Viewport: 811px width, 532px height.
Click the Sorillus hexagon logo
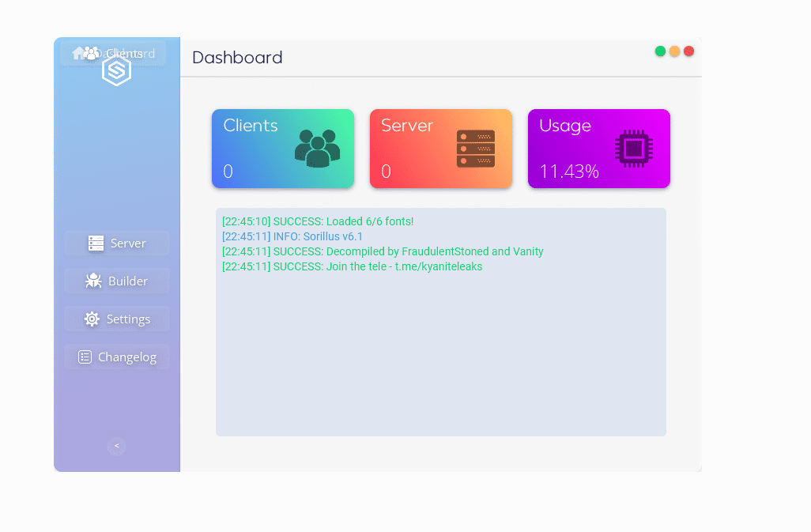pyautogui.click(x=116, y=70)
